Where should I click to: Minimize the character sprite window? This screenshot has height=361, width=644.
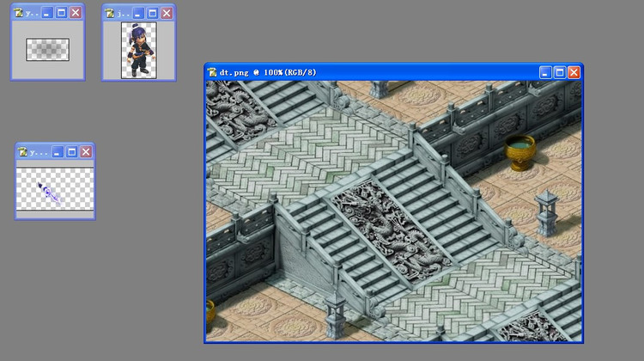tap(137, 13)
